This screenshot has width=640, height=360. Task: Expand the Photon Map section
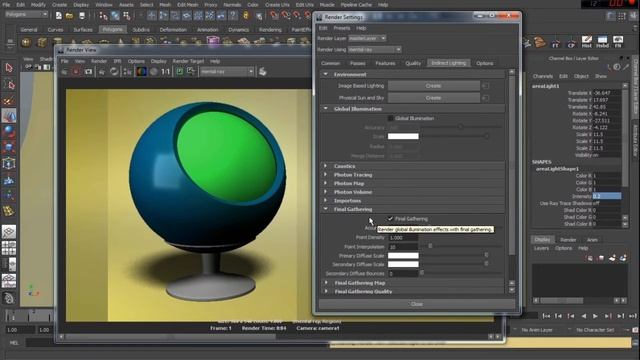tap(326, 183)
